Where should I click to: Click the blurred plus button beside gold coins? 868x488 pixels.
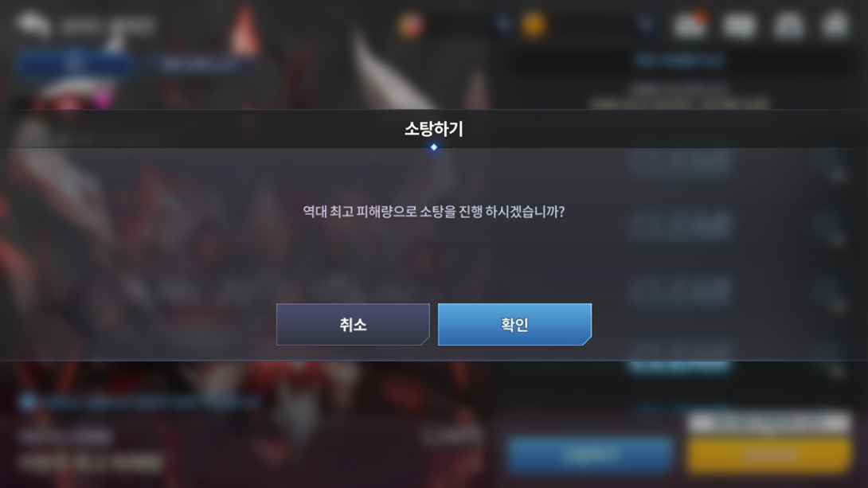pyautogui.click(x=646, y=25)
